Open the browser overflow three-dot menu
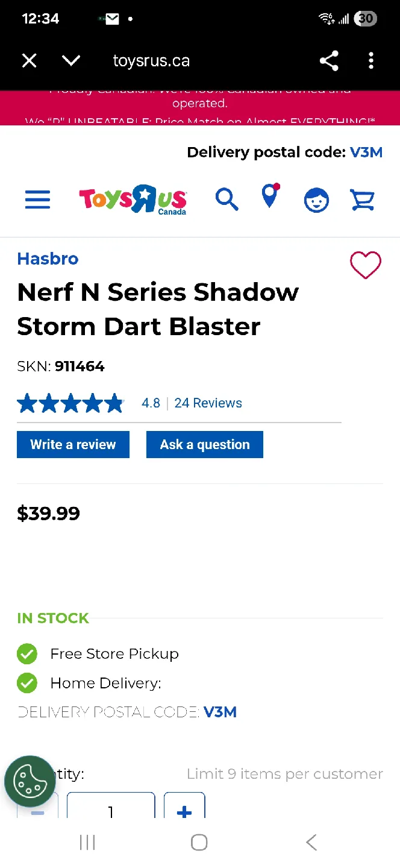The image size is (400, 868). [x=371, y=60]
